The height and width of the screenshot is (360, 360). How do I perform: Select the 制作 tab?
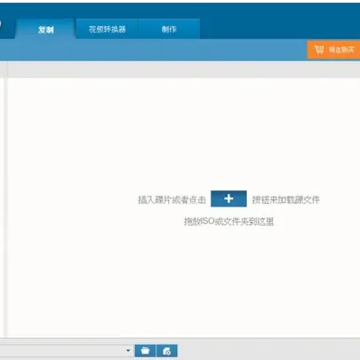click(169, 29)
